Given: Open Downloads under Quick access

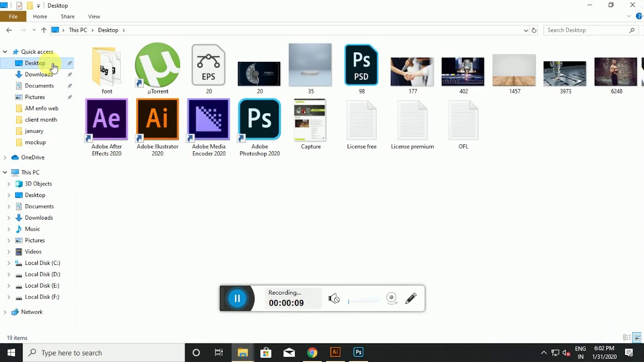Looking at the screenshot, I should [x=38, y=74].
